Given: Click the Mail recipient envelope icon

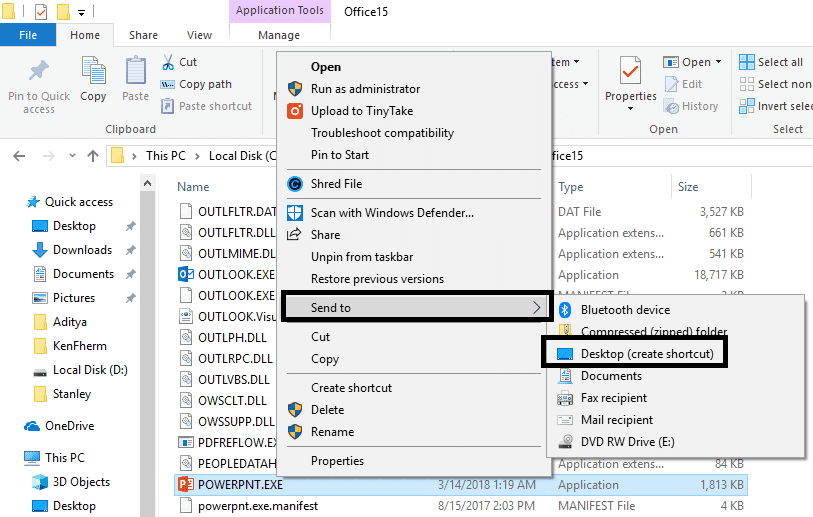Looking at the screenshot, I should point(565,420).
